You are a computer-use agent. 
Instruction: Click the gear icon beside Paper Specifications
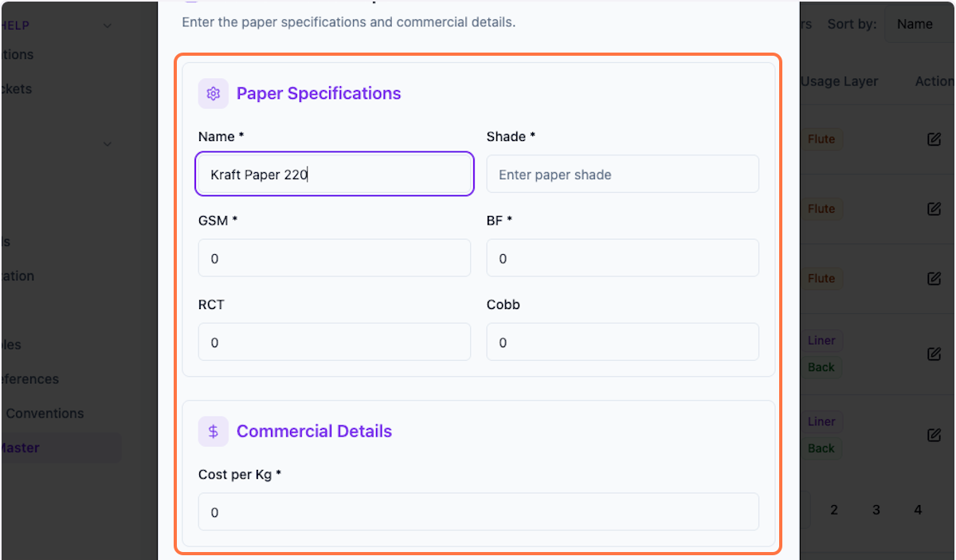(x=213, y=93)
